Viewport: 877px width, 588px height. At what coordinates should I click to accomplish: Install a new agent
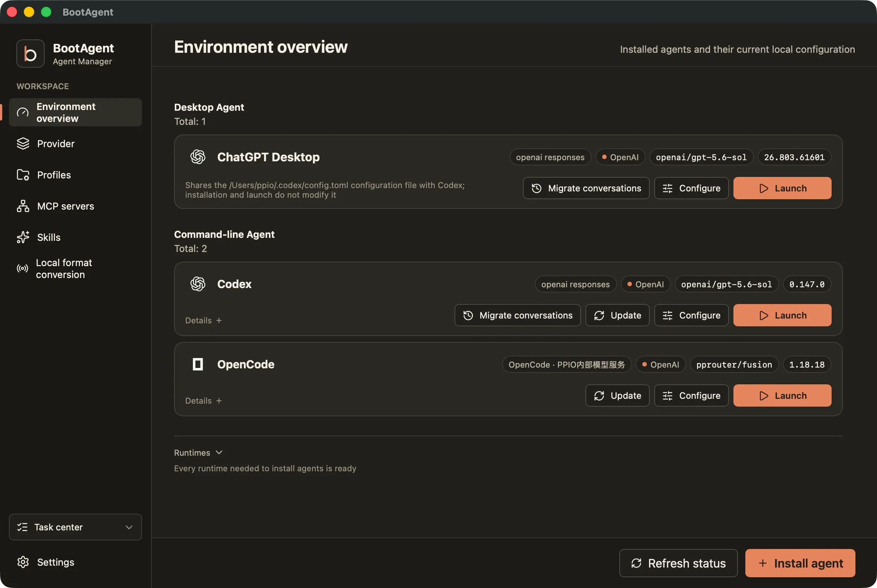[x=800, y=563]
